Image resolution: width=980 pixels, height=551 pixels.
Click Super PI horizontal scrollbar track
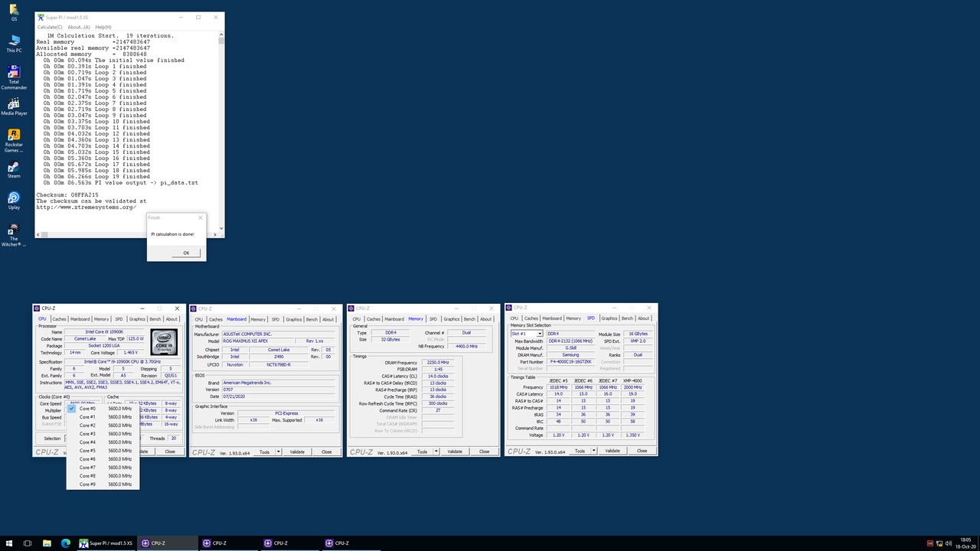(x=126, y=234)
